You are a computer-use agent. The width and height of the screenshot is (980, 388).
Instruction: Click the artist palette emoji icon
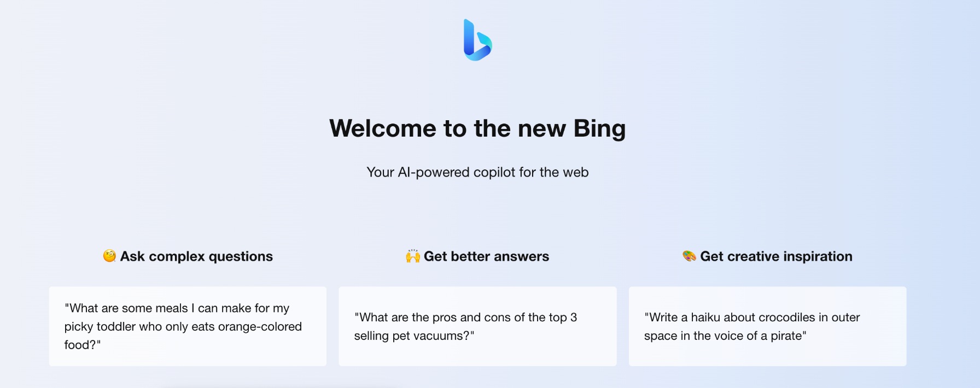tap(689, 256)
